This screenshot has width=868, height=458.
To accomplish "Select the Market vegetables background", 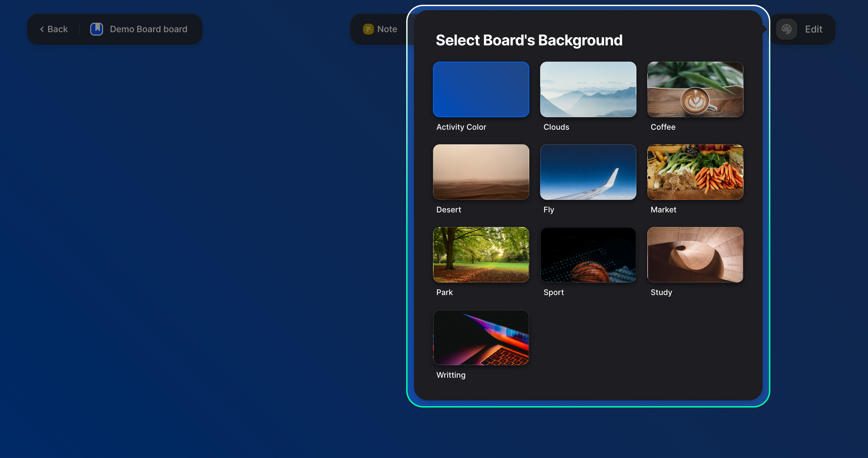I will coord(695,172).
